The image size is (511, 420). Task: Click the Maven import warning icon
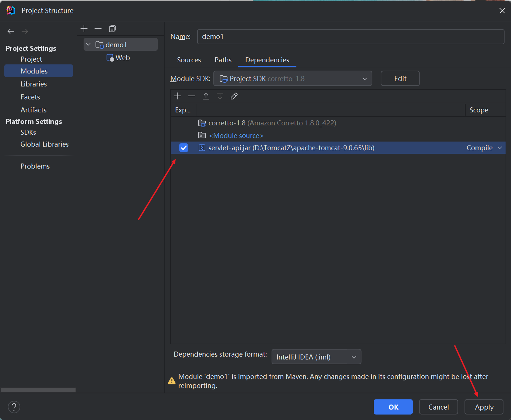click(172, 381)
